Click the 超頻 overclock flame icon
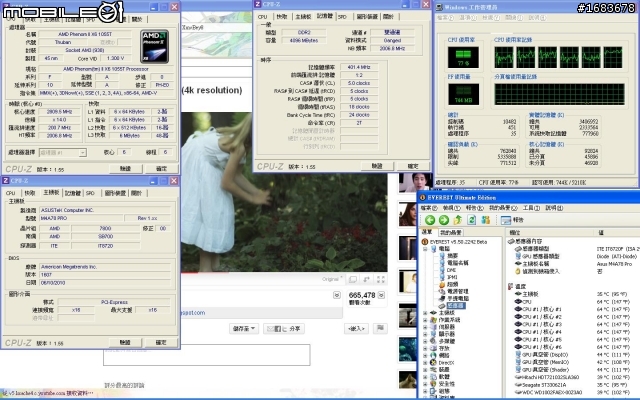The image size is (640, 400). point(442,284)
